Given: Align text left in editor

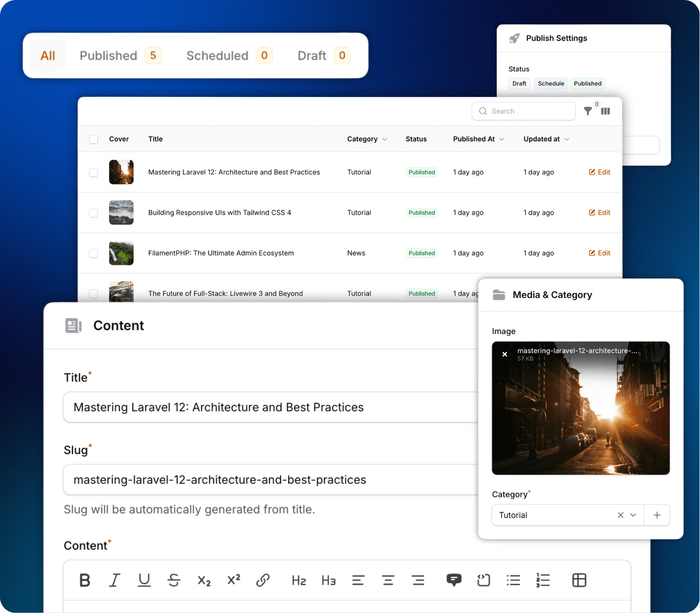Looking at the screenshot, I should point(358,580).
